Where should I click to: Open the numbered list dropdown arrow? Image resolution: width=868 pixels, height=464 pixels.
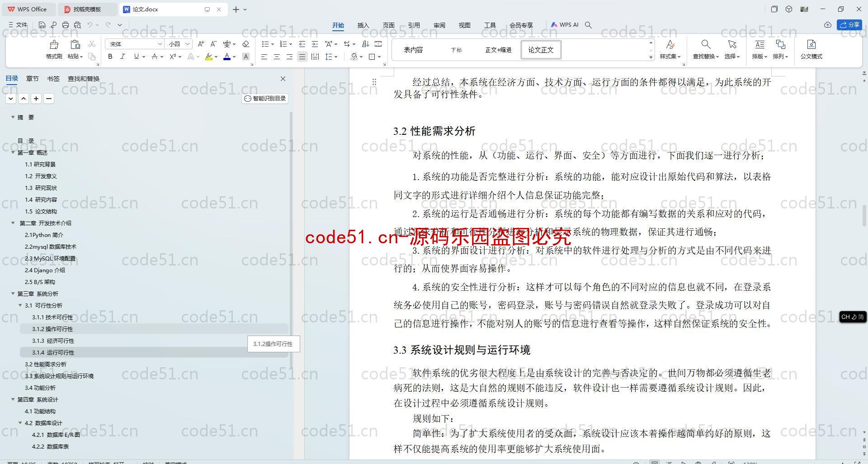click(x=291, y=44)
